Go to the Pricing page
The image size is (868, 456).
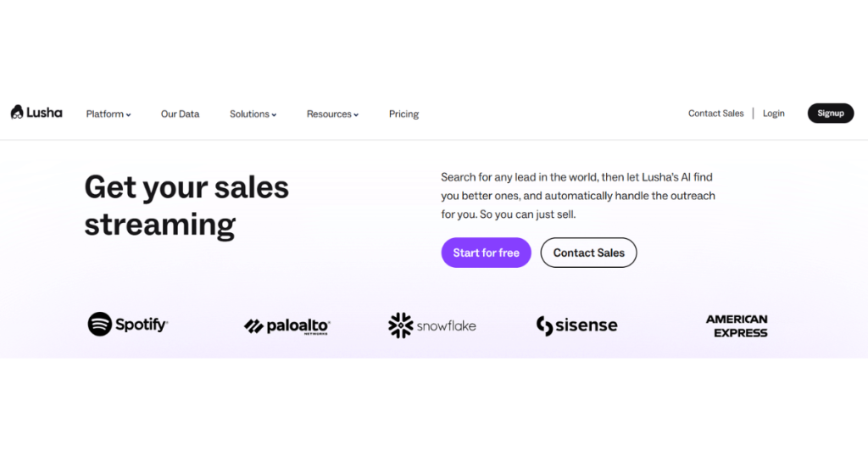[403, 114]
